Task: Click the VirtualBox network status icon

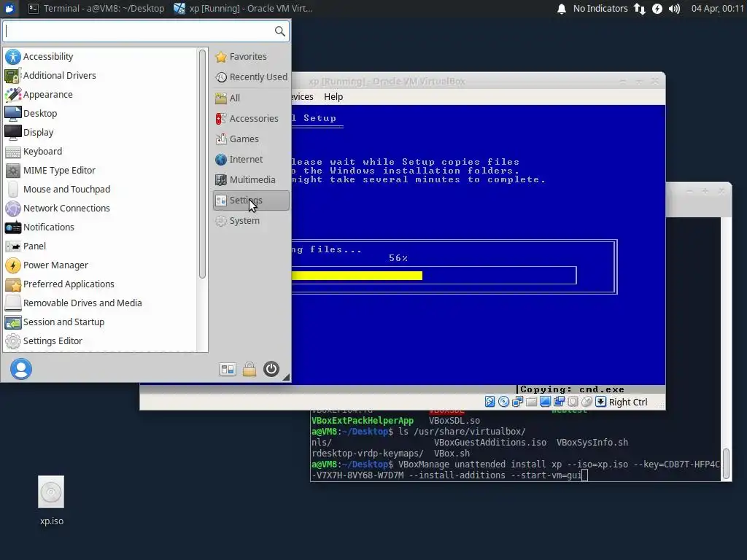Action: (517, 402)
